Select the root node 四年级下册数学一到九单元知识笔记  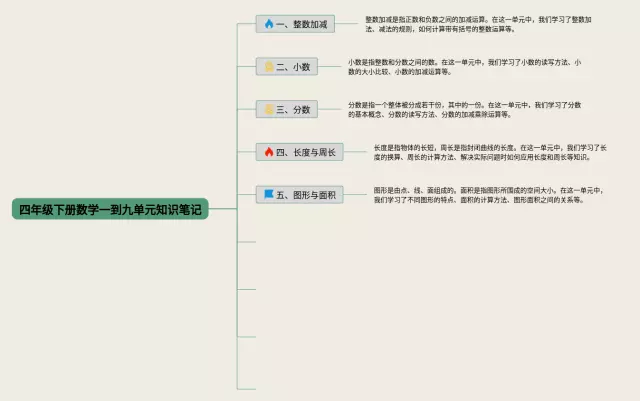click(110, 209)
